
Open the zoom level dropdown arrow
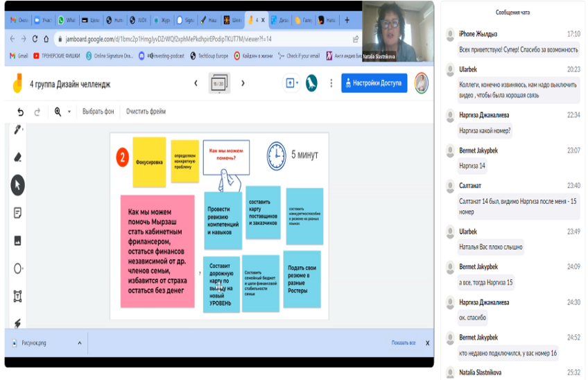coord(69,112)
